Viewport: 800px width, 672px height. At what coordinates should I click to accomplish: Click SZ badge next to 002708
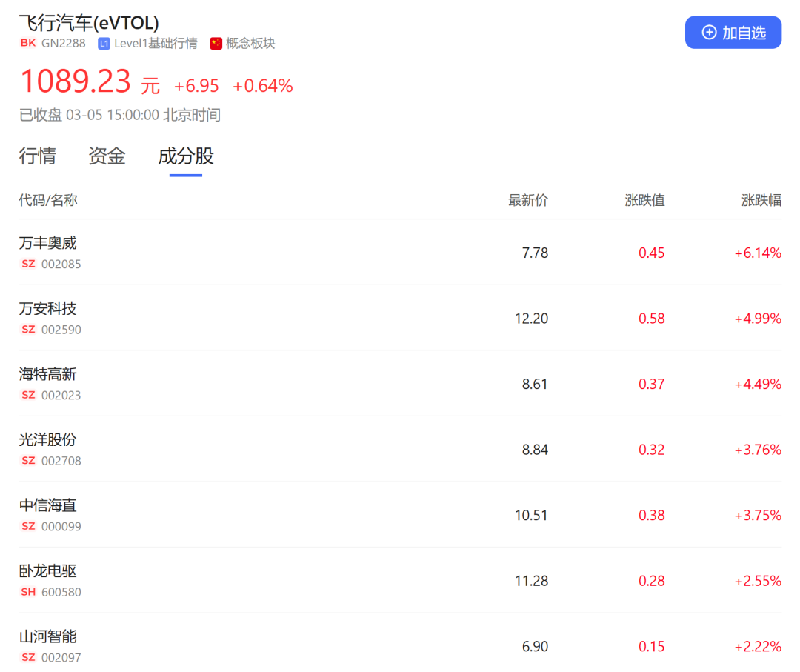(28, 461)
